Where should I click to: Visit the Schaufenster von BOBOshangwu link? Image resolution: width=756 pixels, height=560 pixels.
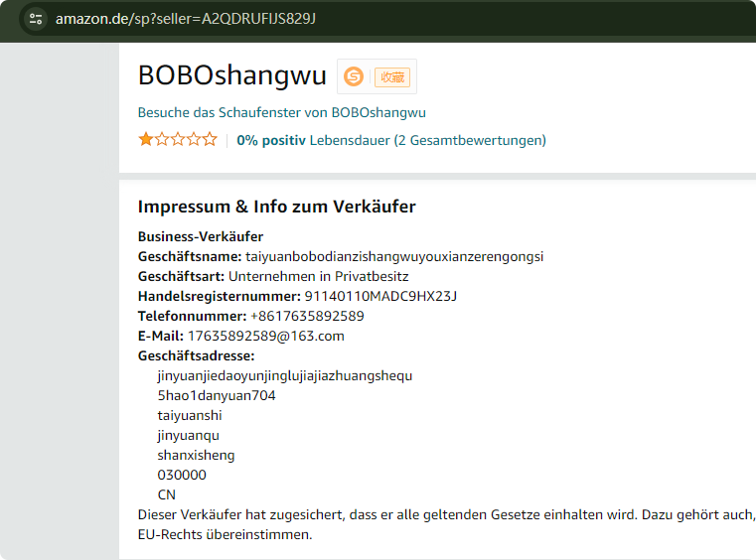tap(281, 112)
